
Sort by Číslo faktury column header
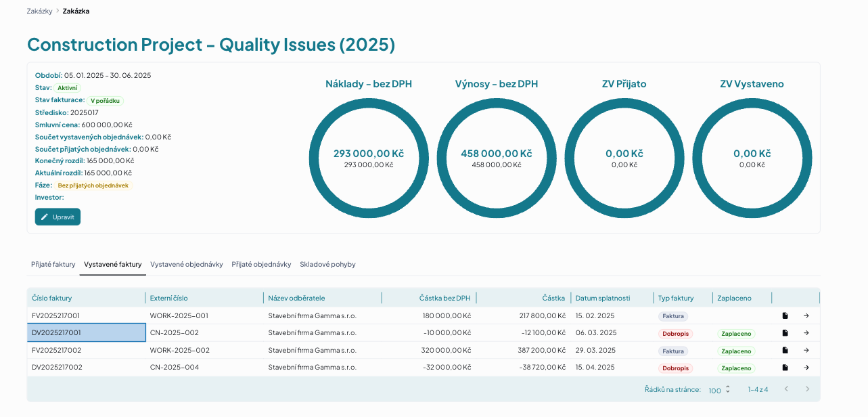[51, 298]
